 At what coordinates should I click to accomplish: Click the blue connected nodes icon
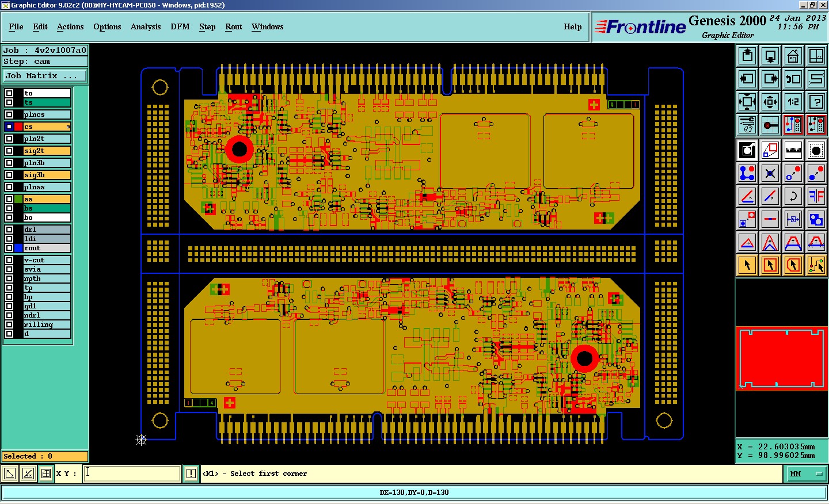pos(747,173)
